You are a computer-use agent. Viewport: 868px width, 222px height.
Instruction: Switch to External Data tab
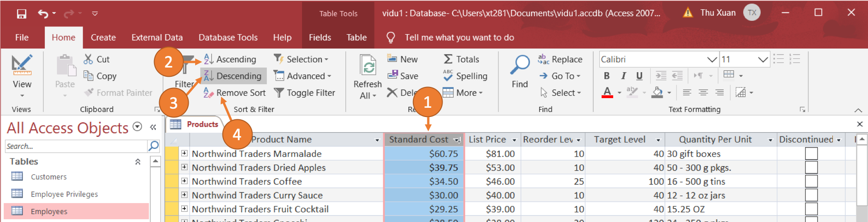point(157,37)
